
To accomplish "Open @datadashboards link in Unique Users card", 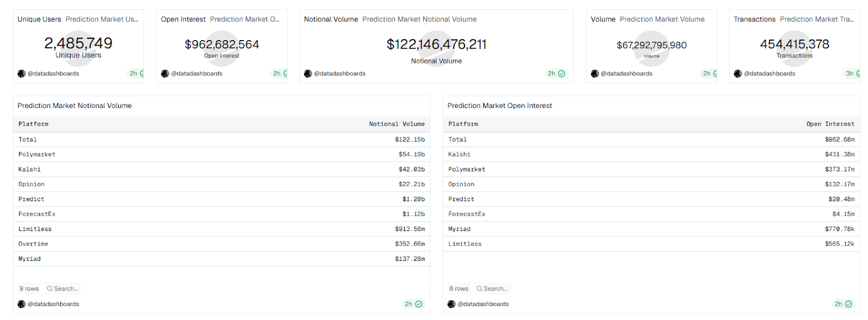I will (x=53, y=74).
